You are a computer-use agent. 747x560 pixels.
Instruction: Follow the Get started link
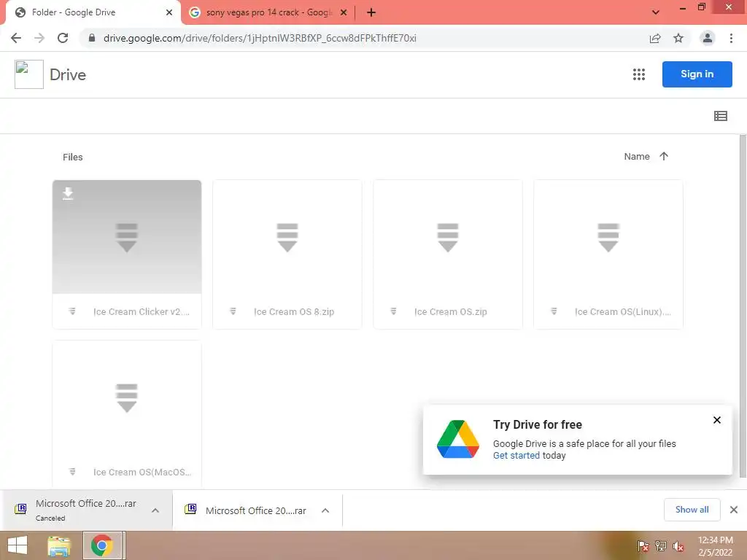[516, 455]
